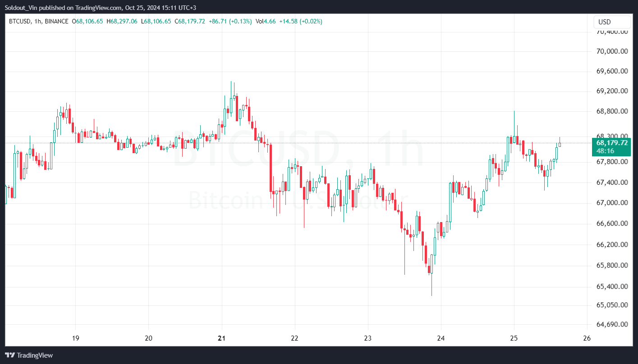Image resolution: width=638 pixels, height=364 pixels.
Task: Click the BINANCE exchange label
Action: click(x=57, y=21)
